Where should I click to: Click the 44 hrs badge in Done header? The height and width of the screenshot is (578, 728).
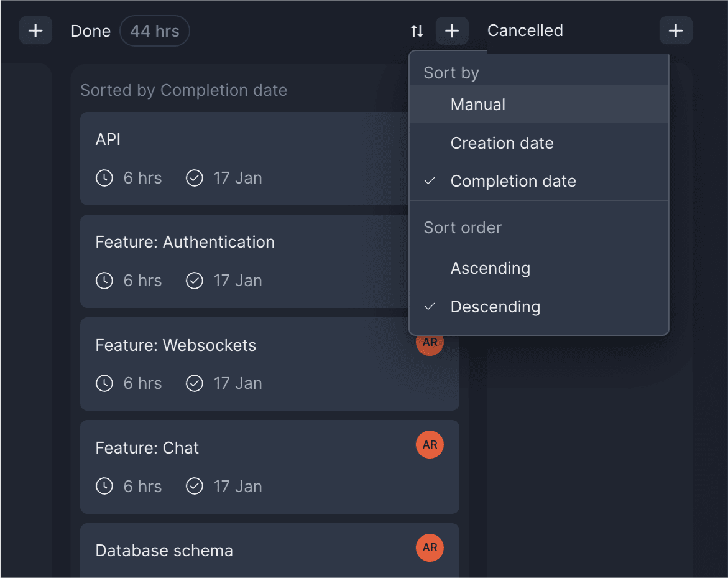pyautogui.click(x=155, y=31)
